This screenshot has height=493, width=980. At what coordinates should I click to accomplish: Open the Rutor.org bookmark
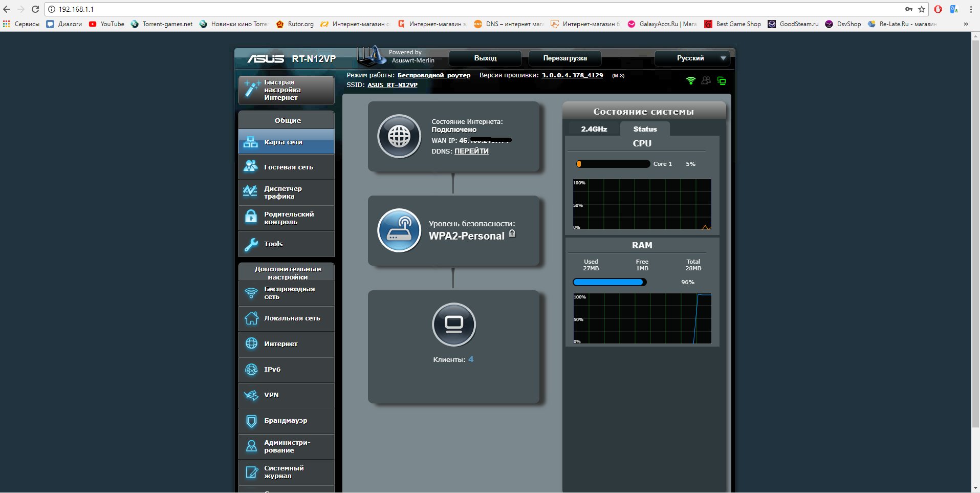[x=295, y=24]
